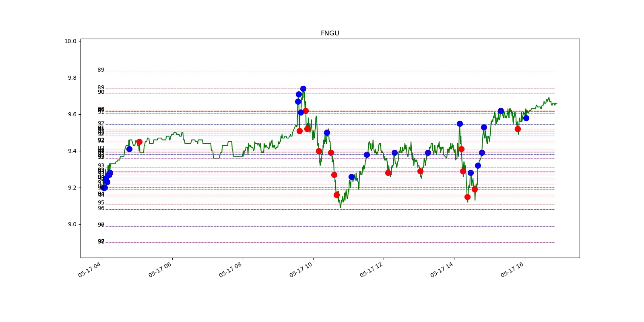Select the blue marker near 12:20 at 9.39
Viewport: 644px width, 322px height.
394,153
